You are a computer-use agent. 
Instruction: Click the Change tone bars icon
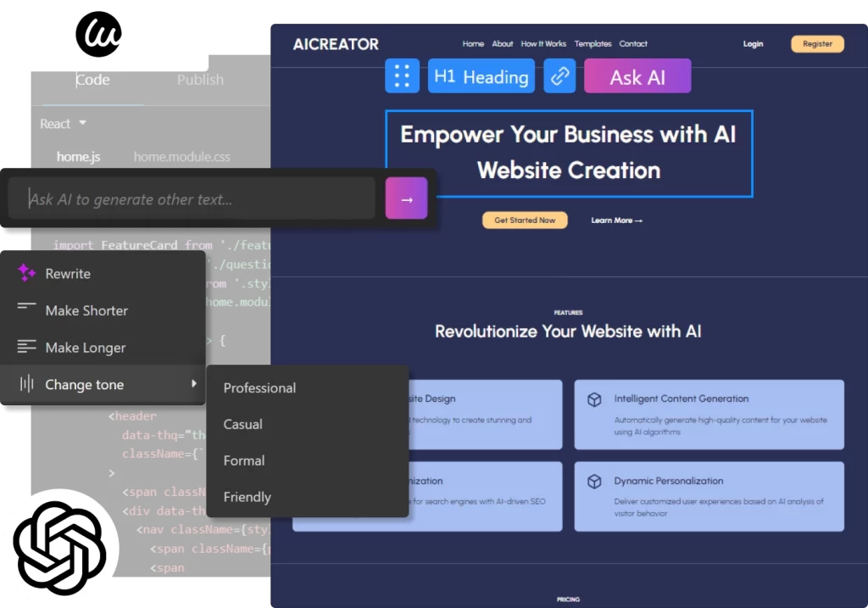click(x=26, y=383)
